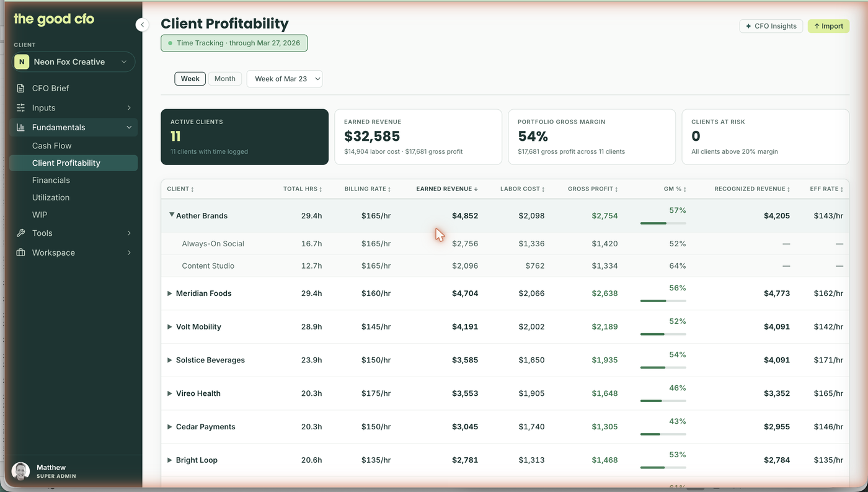Open the Portfolio Gross Margin card

(x=592, y=137)
